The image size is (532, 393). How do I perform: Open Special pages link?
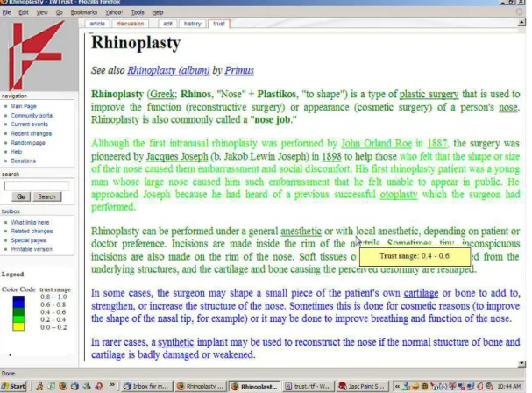pyautogui.click(x=28, y=240)
